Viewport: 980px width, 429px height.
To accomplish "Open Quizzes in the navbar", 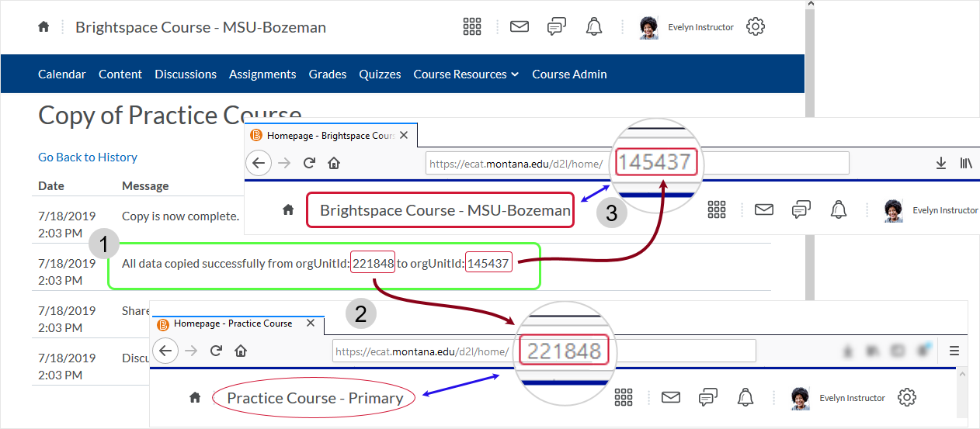I will click(380, 74).
